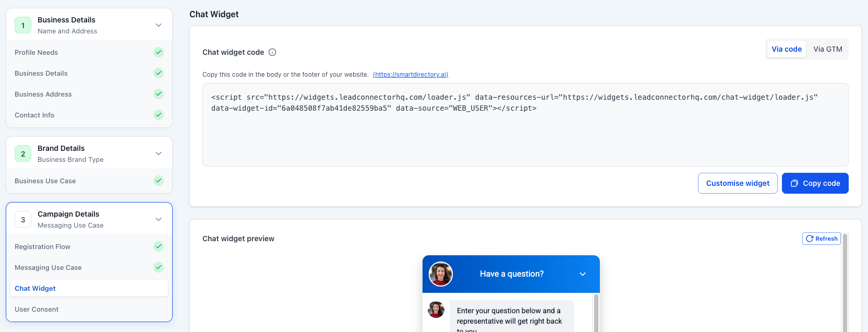Image resolution: width=868 pixels, height=332 pixels.
Task: Collapse the Campaign Details section chevron
Action: coord(159,219)
